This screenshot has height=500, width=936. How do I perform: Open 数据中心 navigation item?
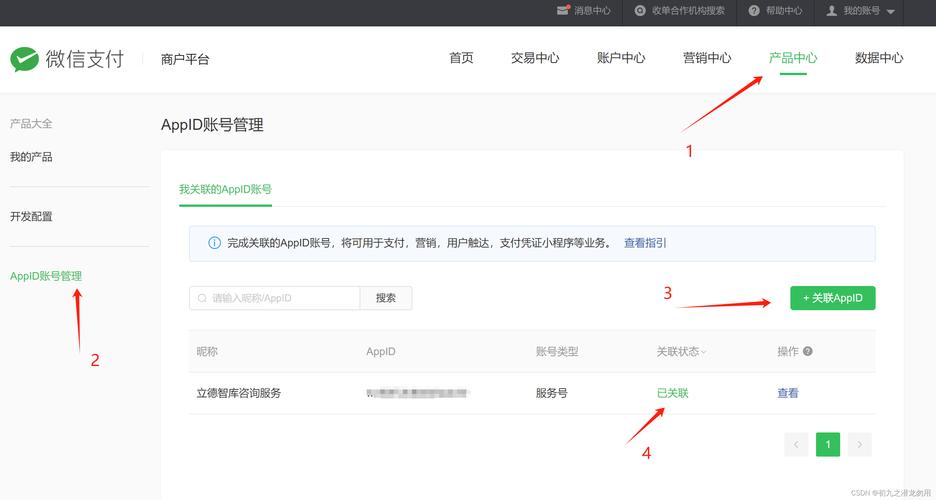click(x=879, y=58)
